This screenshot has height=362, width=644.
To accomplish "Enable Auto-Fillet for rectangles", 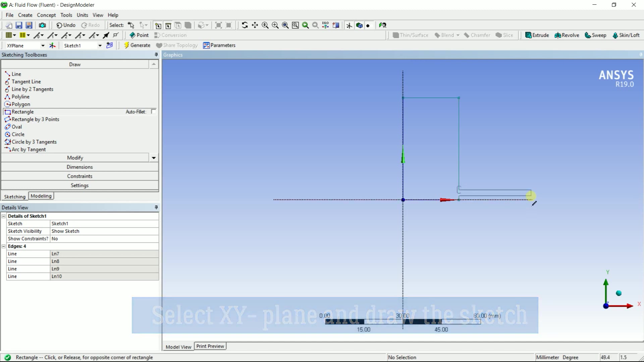I will [153, 112].
